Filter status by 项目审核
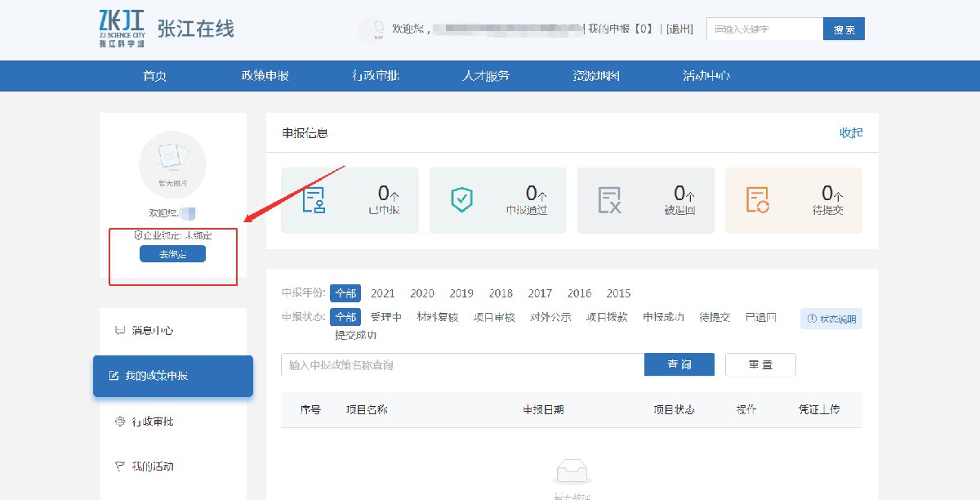Image resolution: width=980 pixels, height=500 pixels. (x=494, y=317)
